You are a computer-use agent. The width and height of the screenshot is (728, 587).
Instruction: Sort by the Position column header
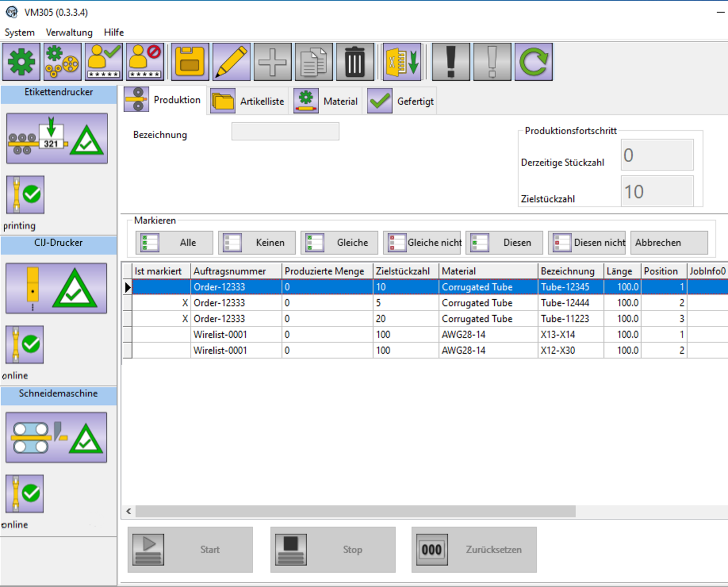[664, 271]
